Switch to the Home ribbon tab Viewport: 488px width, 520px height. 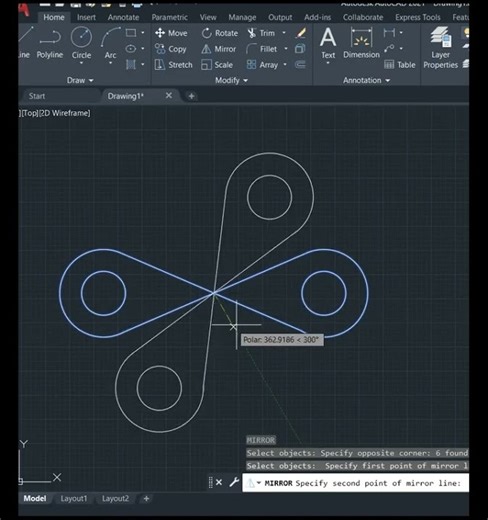coord(54,17)
